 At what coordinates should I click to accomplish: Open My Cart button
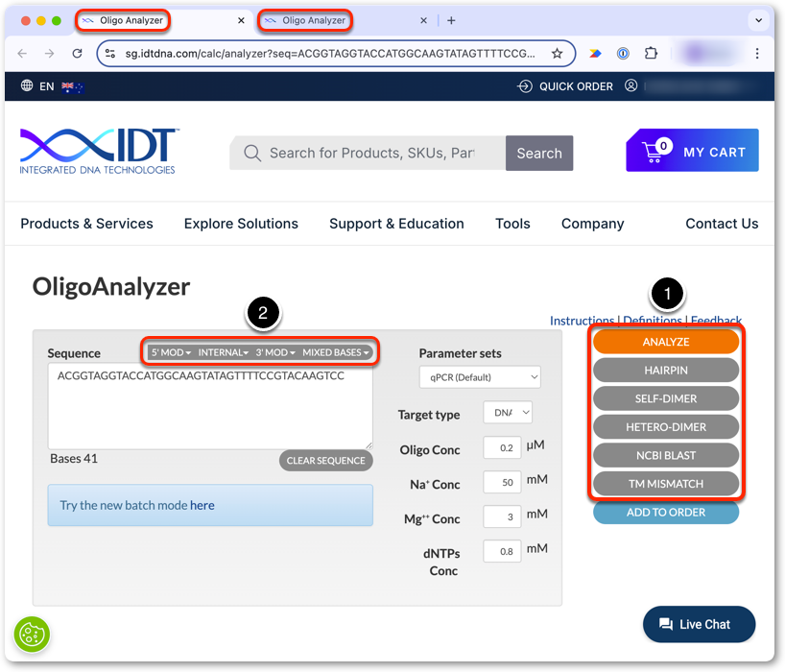[692, 150]
